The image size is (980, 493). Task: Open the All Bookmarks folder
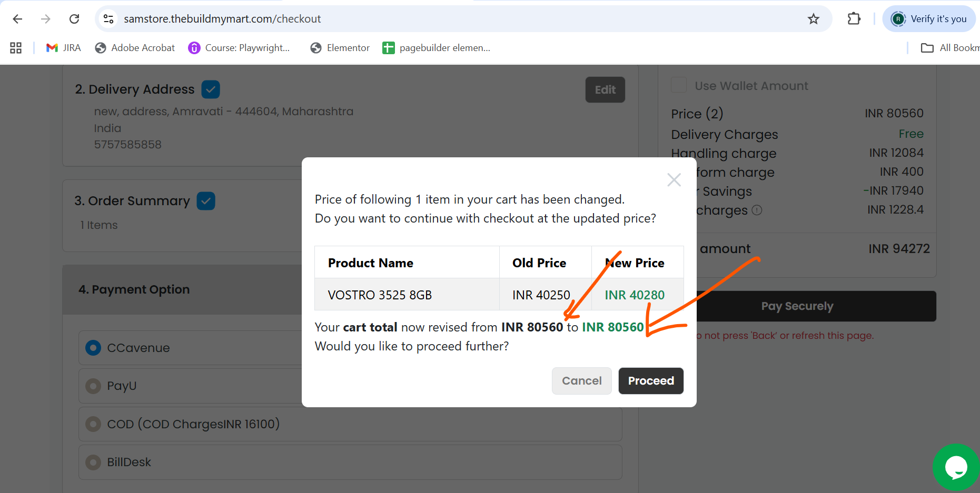pyautogui.click(x=949, y=48)
